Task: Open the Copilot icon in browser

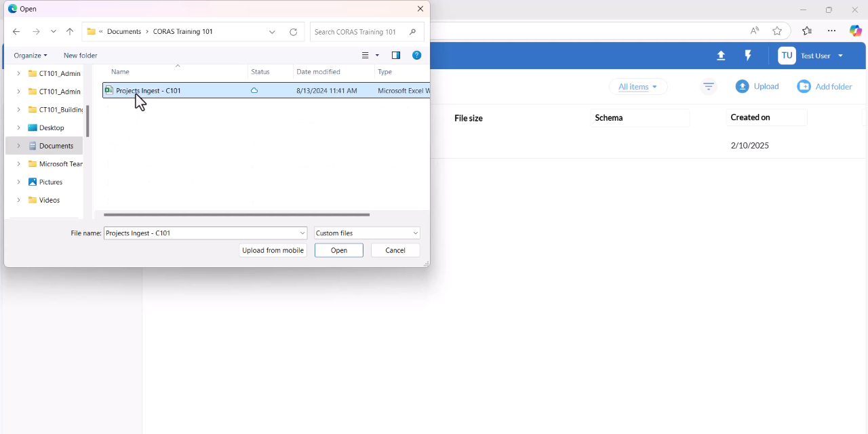Action: [856, 31]
